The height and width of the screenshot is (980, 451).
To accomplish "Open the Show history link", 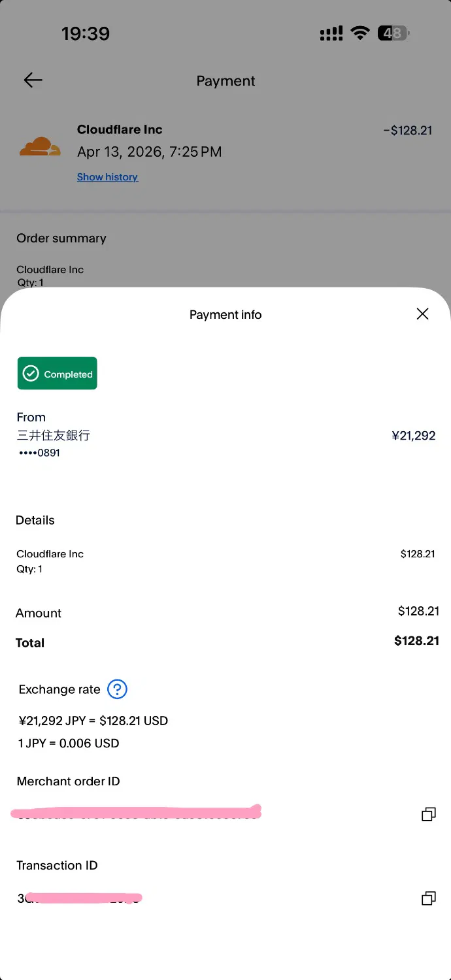I will 107,177.
